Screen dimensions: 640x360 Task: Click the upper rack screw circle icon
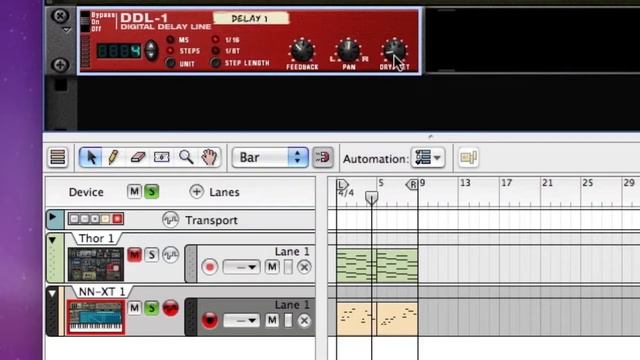point(60,16)
